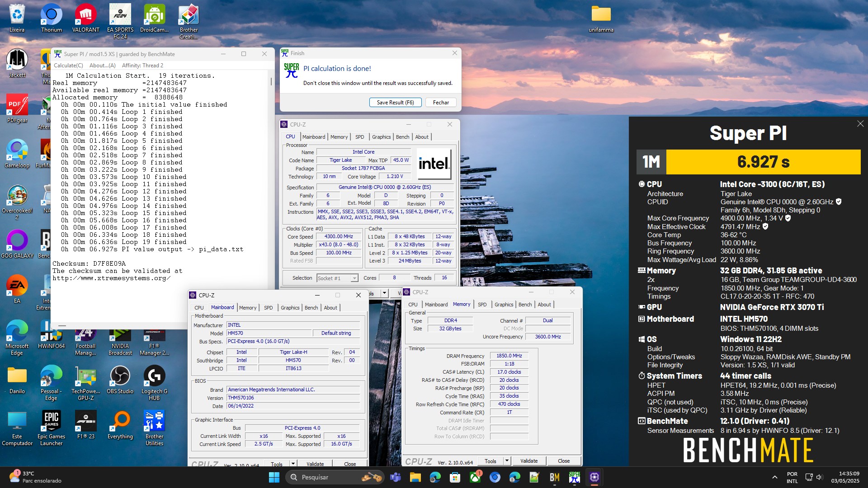Click the Checksum: D7F8E09A line
This screenshot has height=488, width=868.
pyautogui.click(x=89, y=263)
